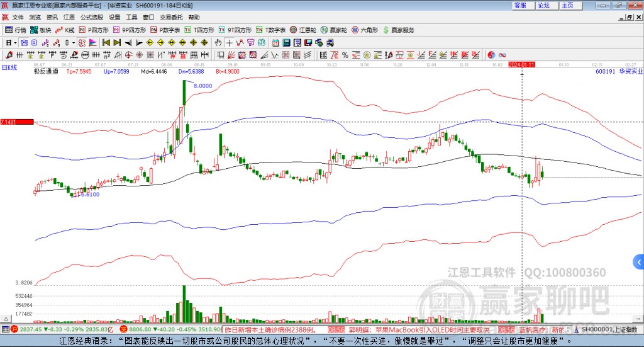Open the 9T四方形 tool
644x347 pixels.
(235, 30)
